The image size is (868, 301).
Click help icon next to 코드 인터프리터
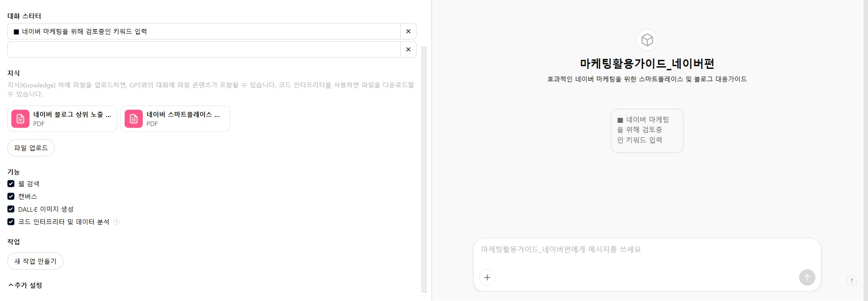point(116,222)
